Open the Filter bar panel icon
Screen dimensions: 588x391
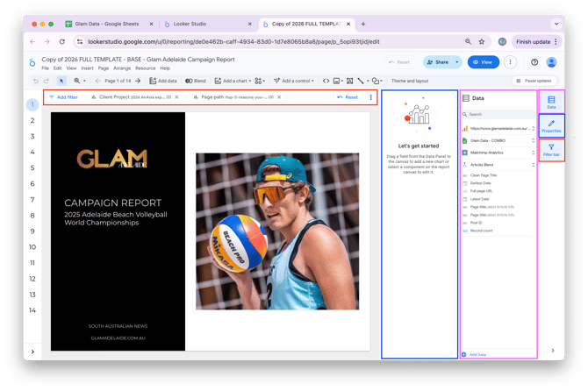tap(551, 149)
